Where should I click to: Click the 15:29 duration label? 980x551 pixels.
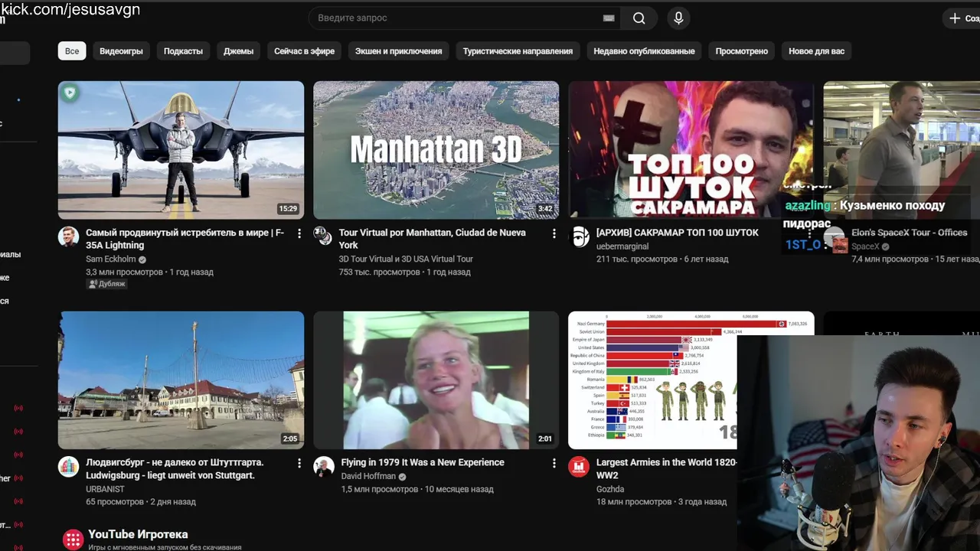pos(288,208)
